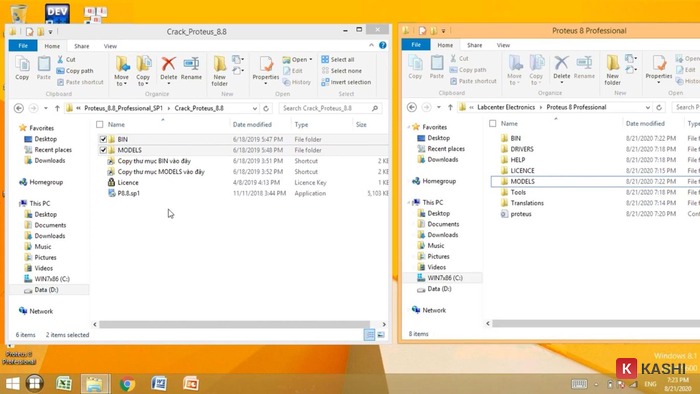Expand This PC in Proteus 8 Professional sidebar
The width and height of the screenshot is (700, 394).
[409, 203]
